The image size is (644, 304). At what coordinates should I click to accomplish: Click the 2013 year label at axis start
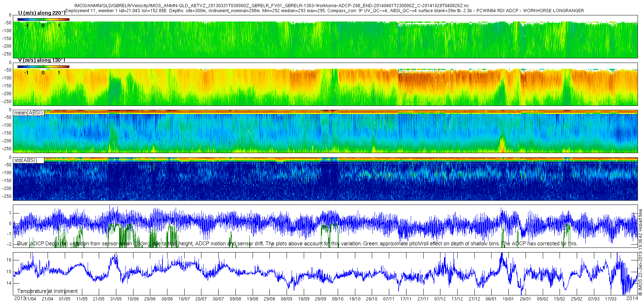[20, 299]
